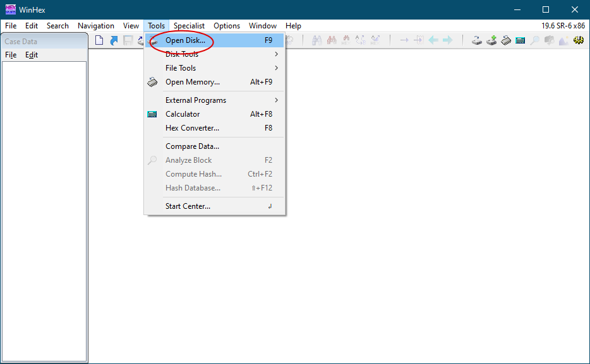Click the arrow-to-page navigation icon
The width and height of the screenshot is (590, 364).
pos(419,40)
